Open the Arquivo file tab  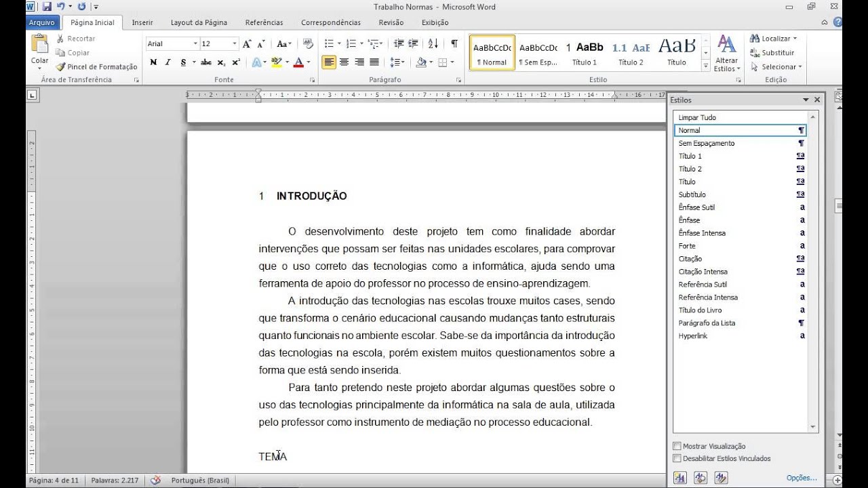[x=42, y=22]
